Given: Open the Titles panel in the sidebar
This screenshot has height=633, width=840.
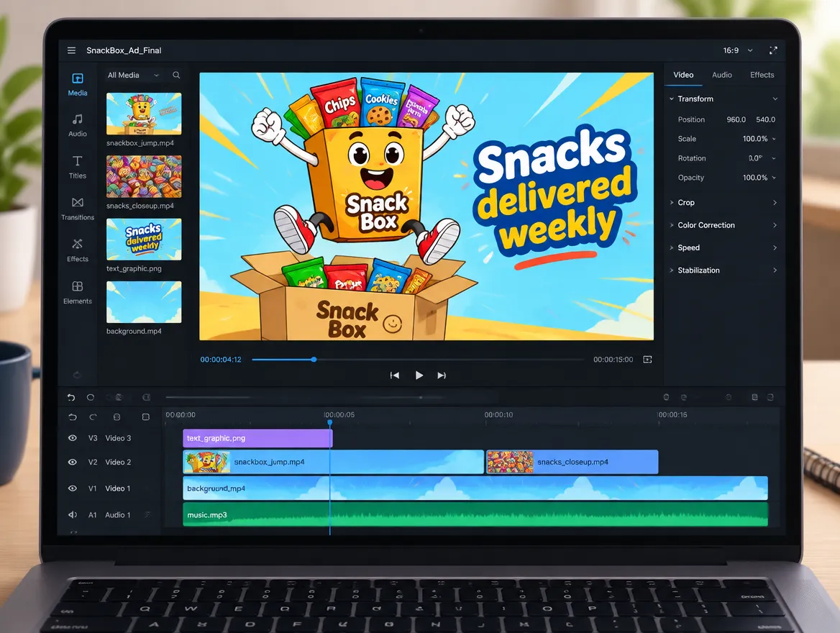Looking at the screenshot, I should (77, 167).
